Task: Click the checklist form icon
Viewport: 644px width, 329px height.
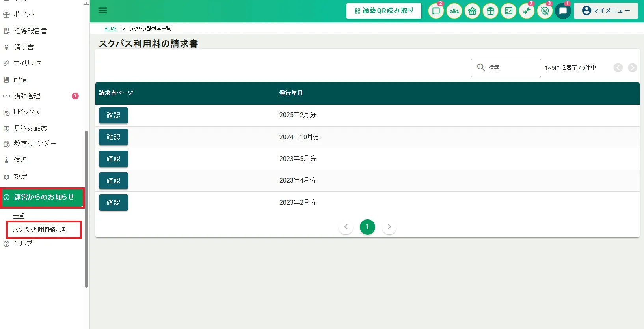Action: pos(508,11)
